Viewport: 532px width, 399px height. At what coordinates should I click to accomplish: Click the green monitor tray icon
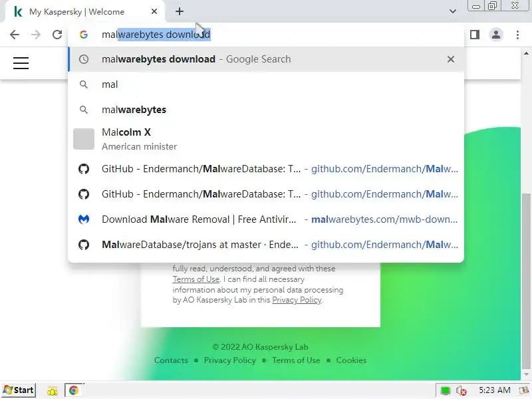tap(445, 391)
